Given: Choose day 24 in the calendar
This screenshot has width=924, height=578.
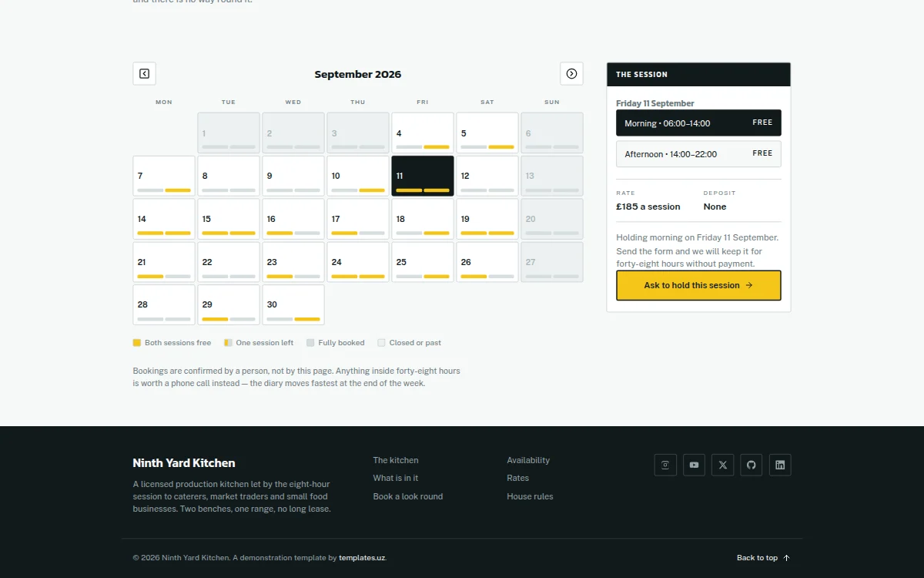Looking at the screenshot, I should click(358, 262).
